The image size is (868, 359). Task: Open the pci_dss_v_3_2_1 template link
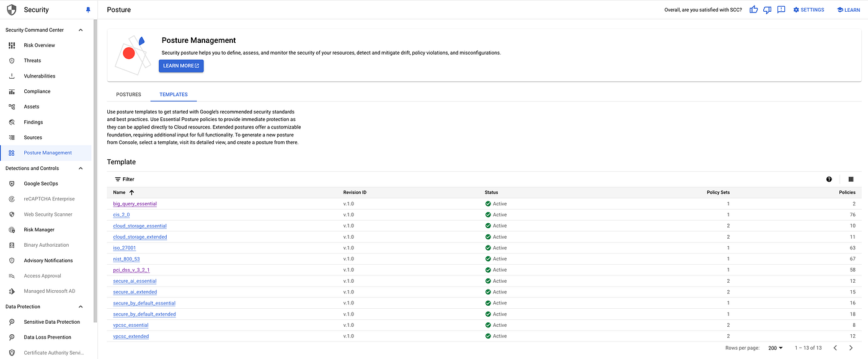(131, 270)
